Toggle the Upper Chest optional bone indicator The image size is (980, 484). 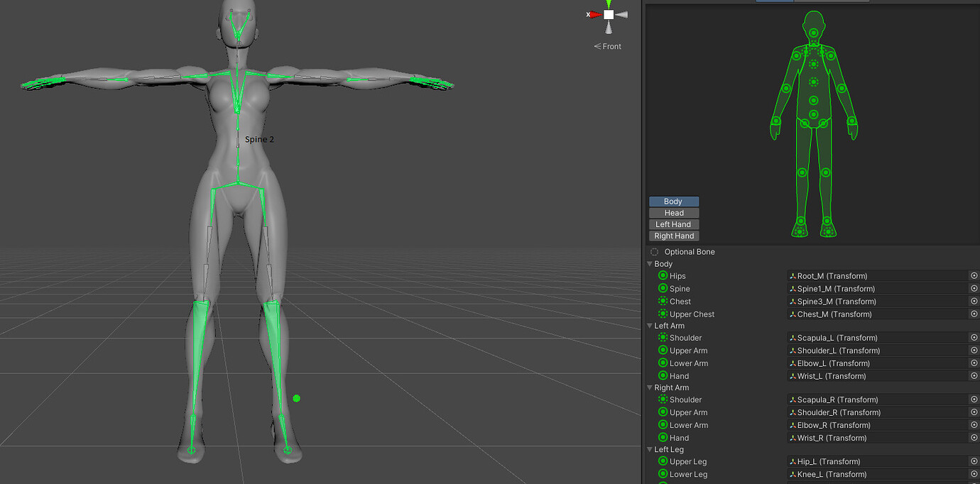click(x=663, y=314)
